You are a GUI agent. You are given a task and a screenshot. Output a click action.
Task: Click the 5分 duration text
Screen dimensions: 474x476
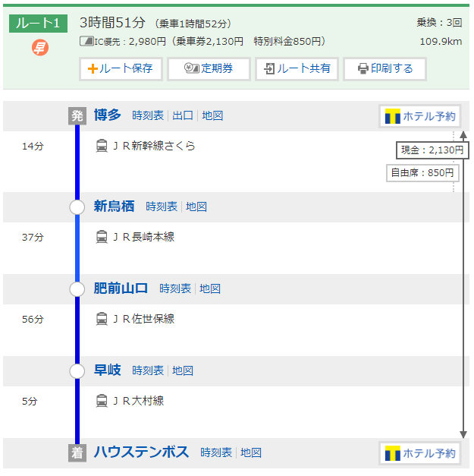point(30,402)
